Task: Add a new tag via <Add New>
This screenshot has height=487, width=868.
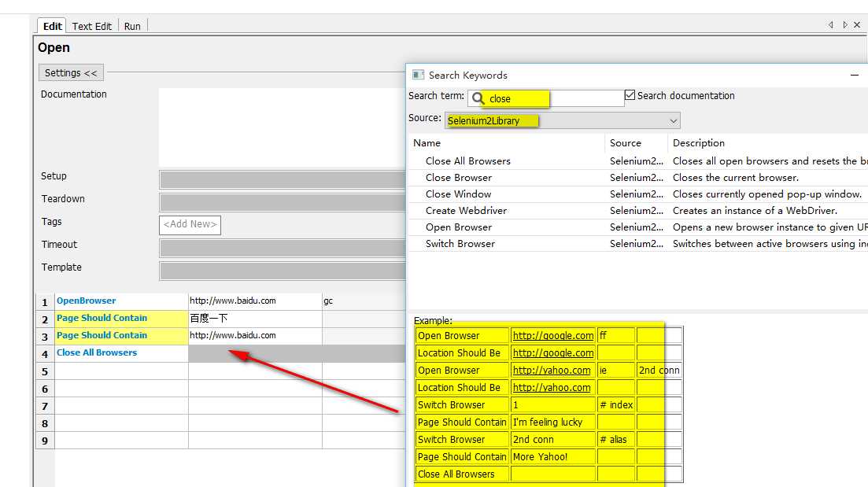Action: point(190,225)
